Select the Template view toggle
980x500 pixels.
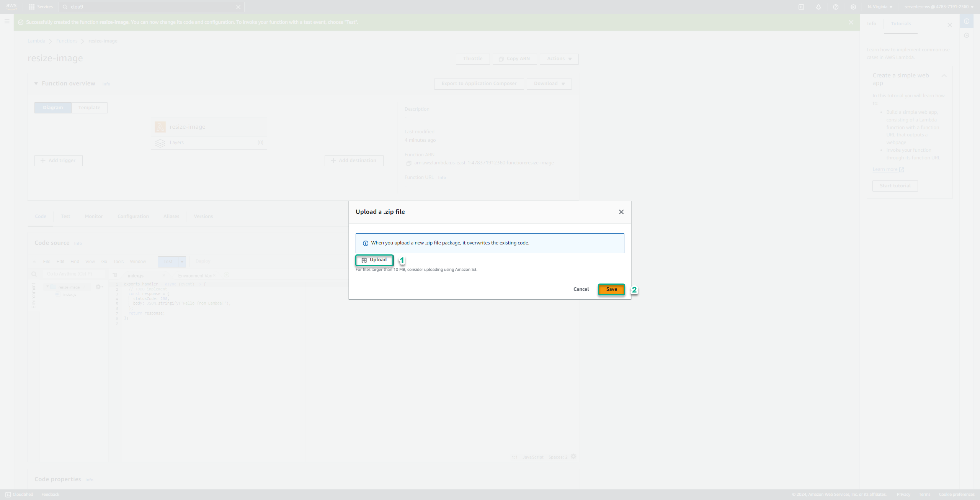coord(89,108)
